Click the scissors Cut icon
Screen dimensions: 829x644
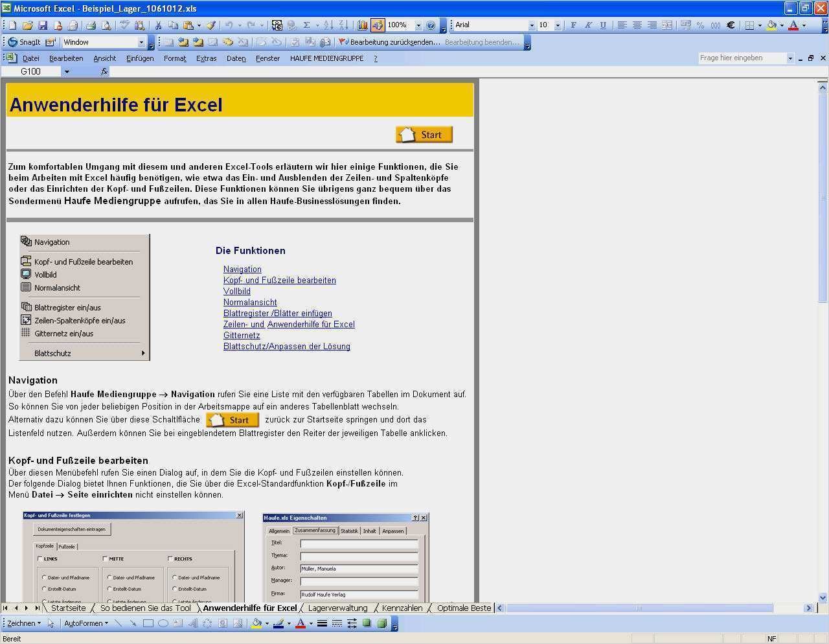pos(157,25)
